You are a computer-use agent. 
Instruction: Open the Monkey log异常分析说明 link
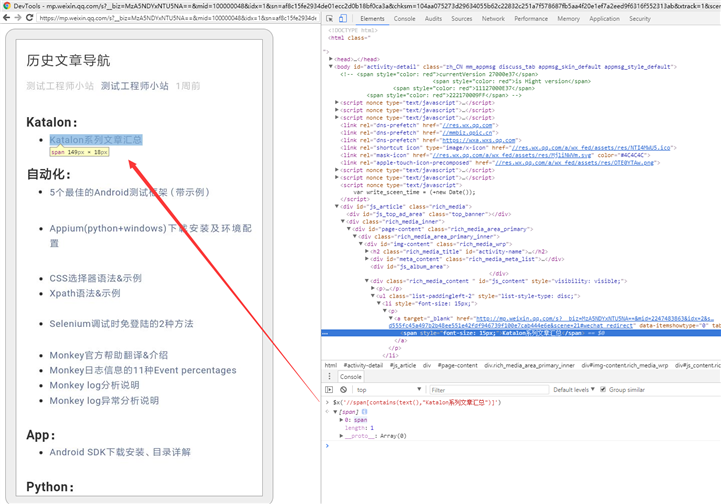[104, 401]
